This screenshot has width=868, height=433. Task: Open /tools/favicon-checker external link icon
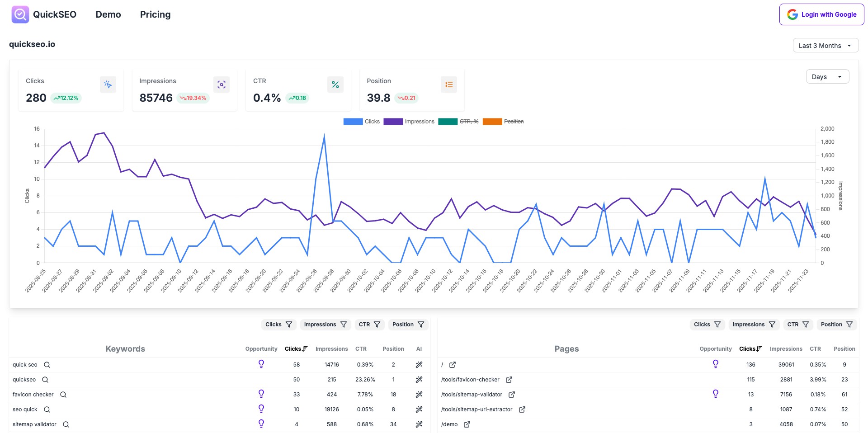[509, 380]
